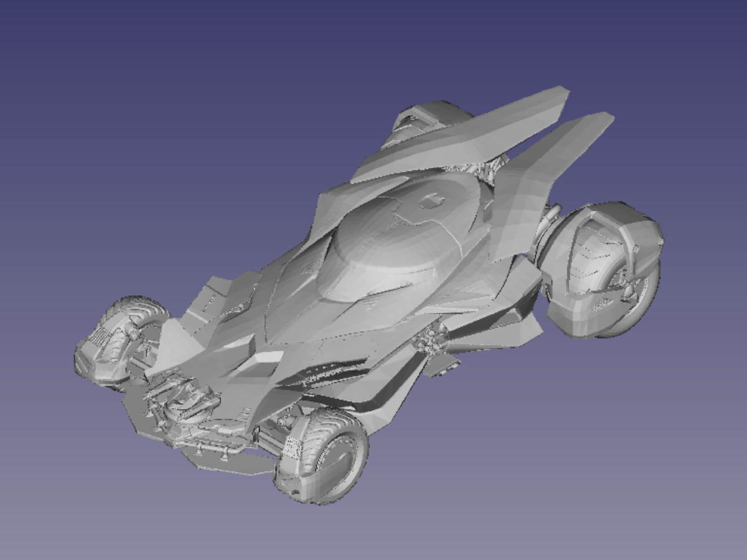Viewport: 747px width, 560px height.
Task: Click the bat emblem on the canopy
Action: [x=433, y=202]
